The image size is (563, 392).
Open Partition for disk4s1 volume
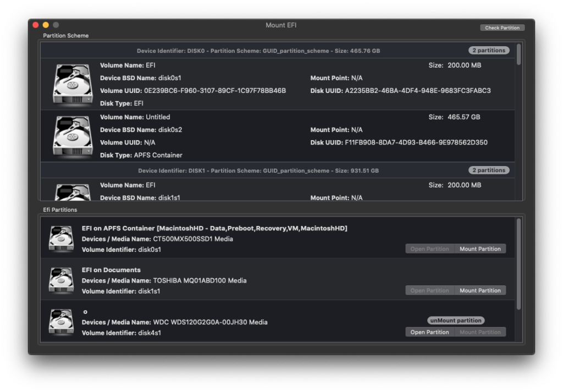click(429, 332)
